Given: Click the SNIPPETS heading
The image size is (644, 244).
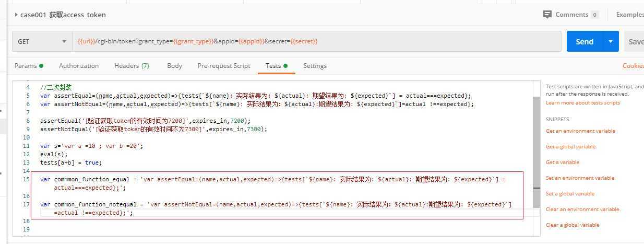Looking at the screenshot, I should [x=557, y=120].
